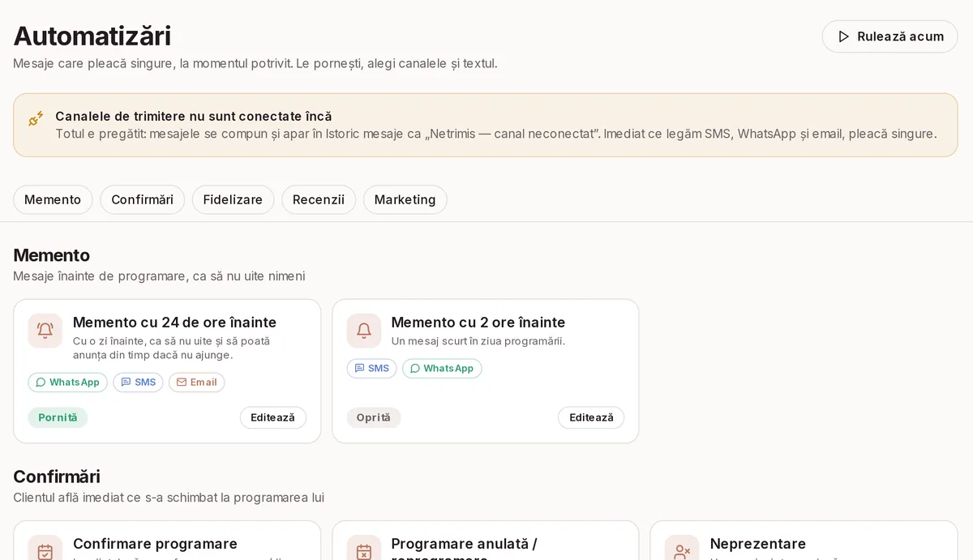Screen dimensions: 973x560
Task: Click the page subtitle starting 'Mesaje care pleacă singure'
Action: point(255,63)
